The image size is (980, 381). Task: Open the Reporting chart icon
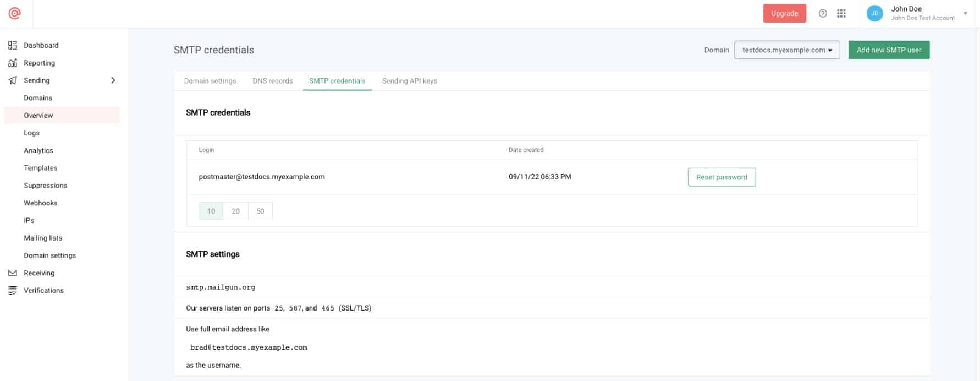click(x=13, y=63)
